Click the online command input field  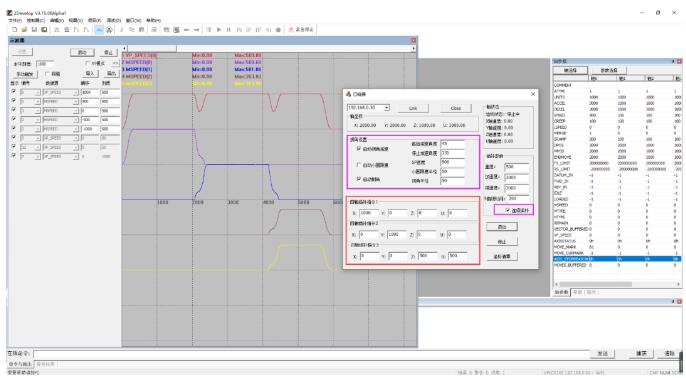coord(312,354)
